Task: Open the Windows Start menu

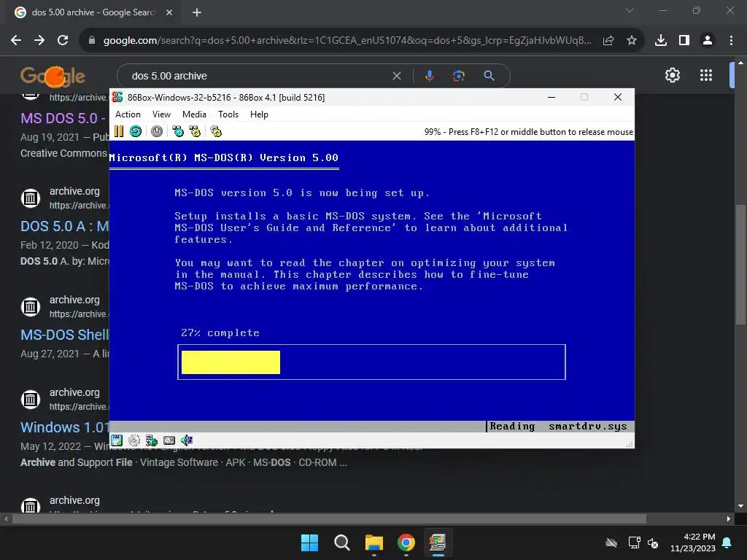Action: click(x=309, y=542)
